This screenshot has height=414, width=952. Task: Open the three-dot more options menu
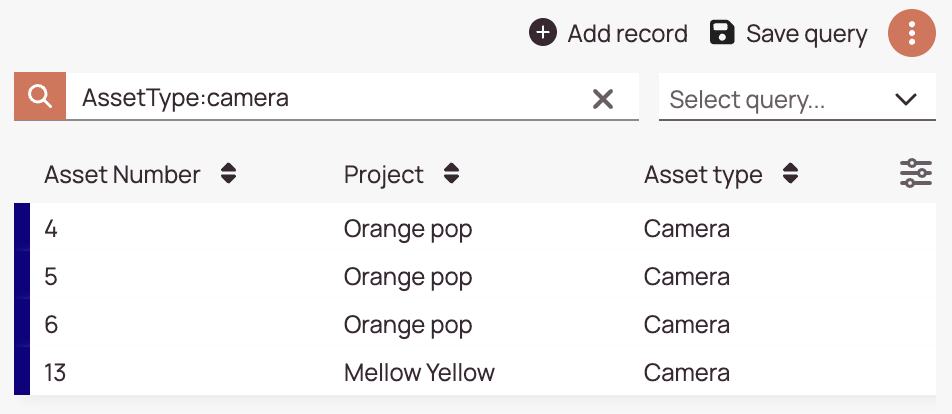[911, 33]
